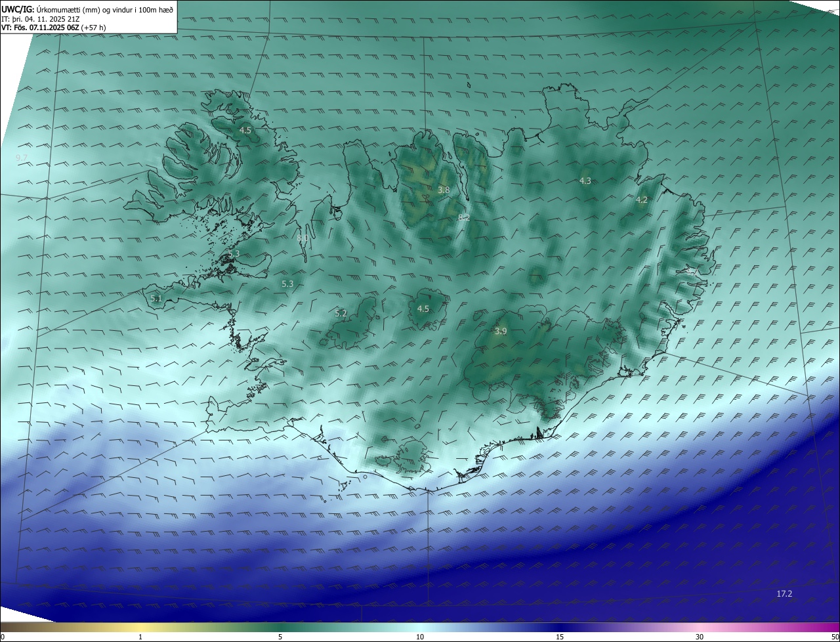Click the 17.2 value label in the dark blue area

(x=784, y=593)
